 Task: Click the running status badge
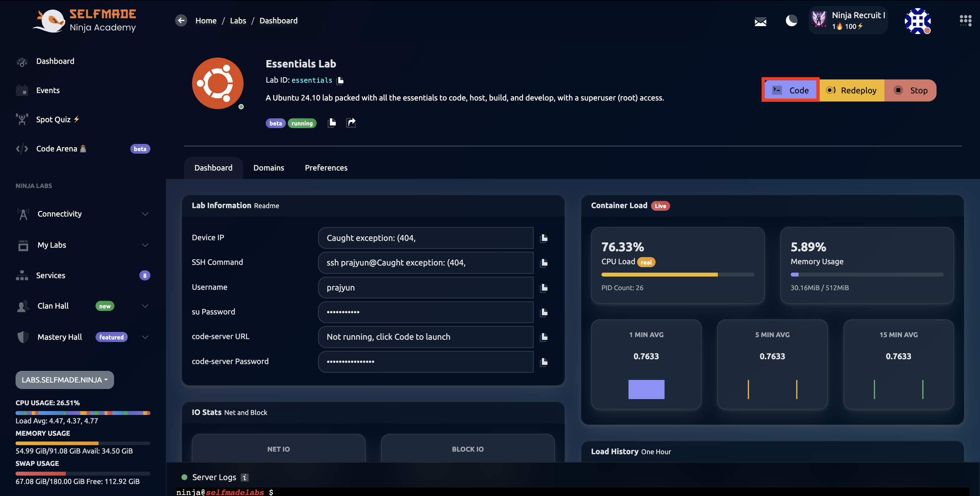302,123
